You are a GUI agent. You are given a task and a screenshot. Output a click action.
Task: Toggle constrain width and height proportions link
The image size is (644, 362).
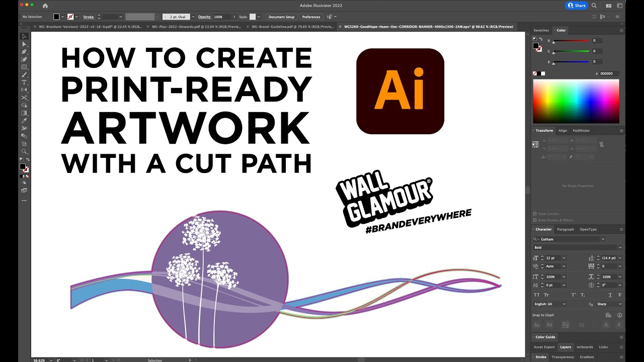click(602, 144)
